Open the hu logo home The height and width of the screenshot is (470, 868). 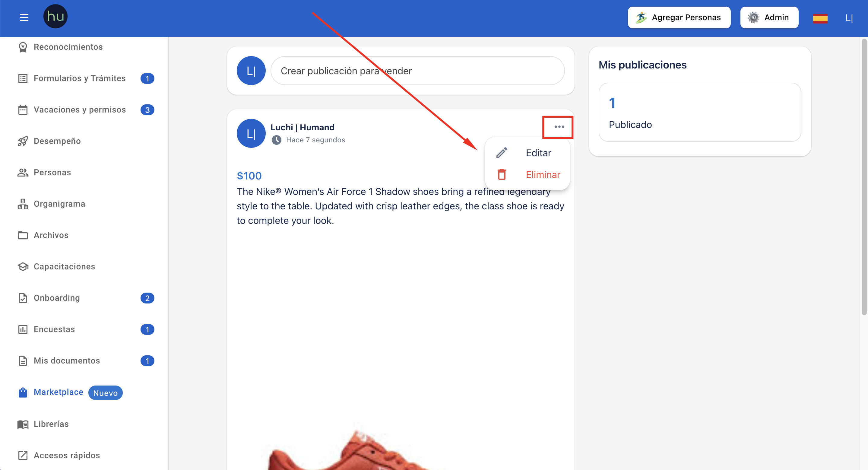click(x=55, y=16)
